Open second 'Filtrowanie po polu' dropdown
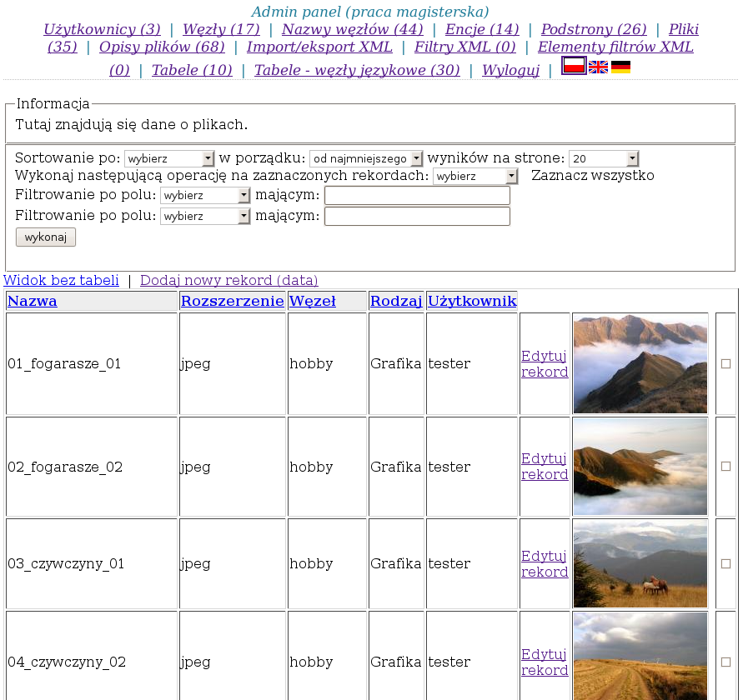743x700 pixels. [205, 216]
